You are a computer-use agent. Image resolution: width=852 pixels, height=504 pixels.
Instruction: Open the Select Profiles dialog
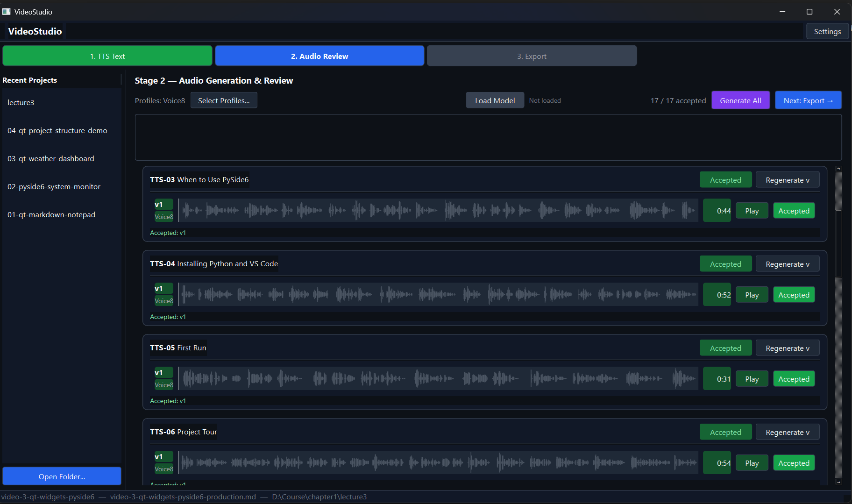[224, 100]
